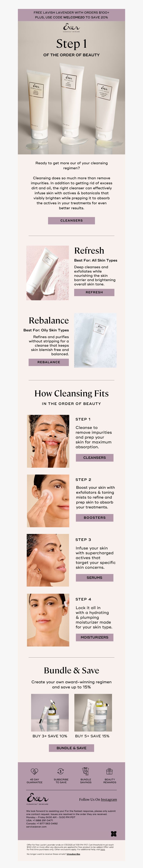Open Cleansers button under Step 1
The image size is (143, 868).
[94, 458]
